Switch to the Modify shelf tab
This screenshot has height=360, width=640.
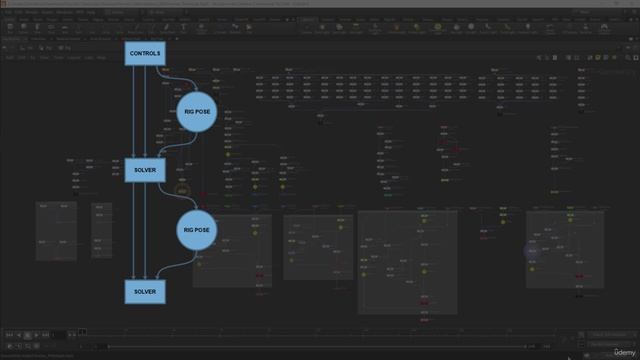coord(24,19)
